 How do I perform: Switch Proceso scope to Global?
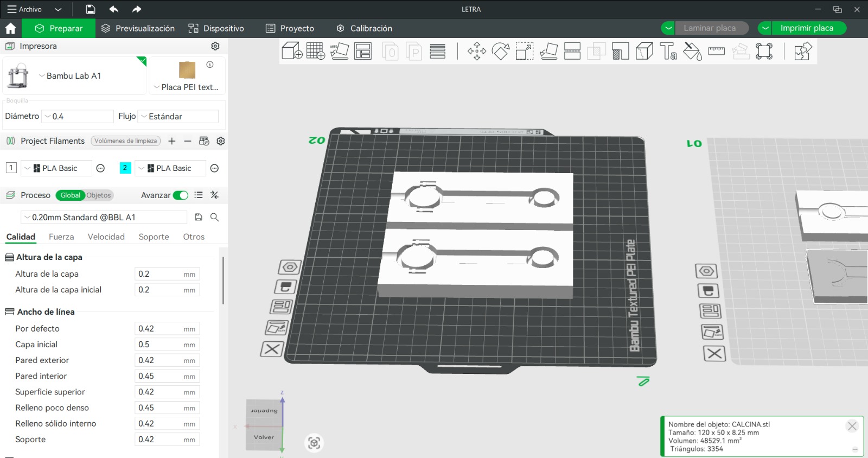tap(70, 195)
